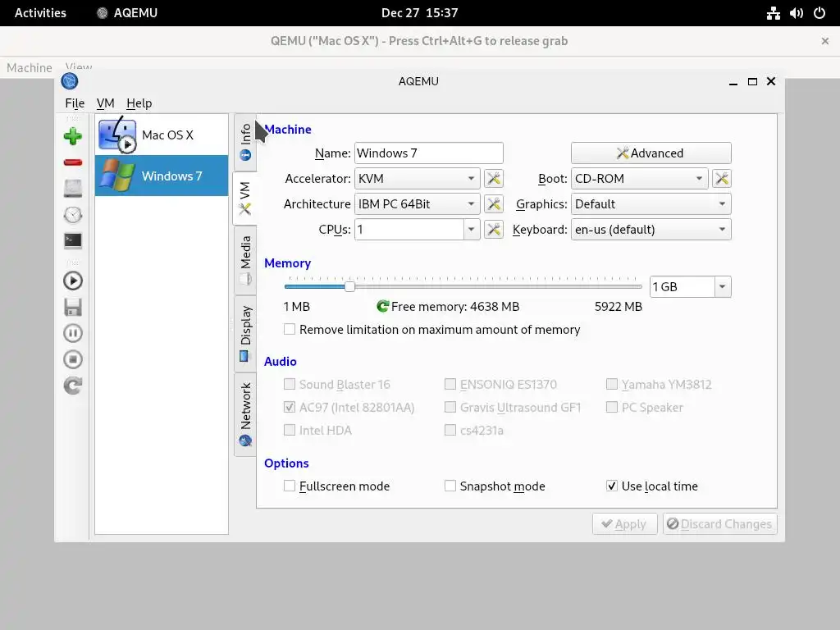Enable Snapshot mode checkbox
The image size is (840, 630).
click(450, 486)
